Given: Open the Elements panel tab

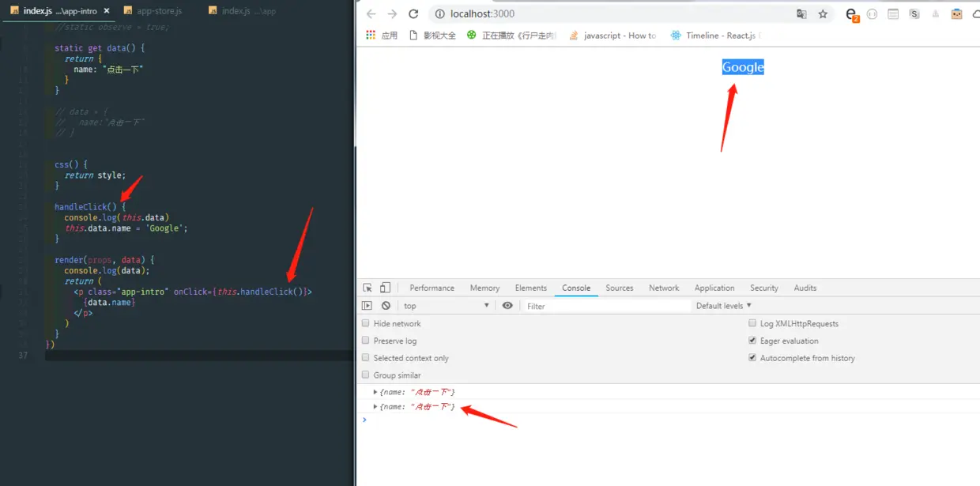Looking at the screenshot, I should 530,288.
